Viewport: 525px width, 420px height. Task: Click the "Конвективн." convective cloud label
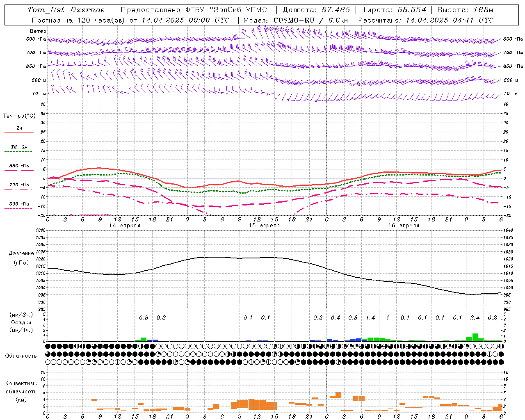pos(21,383)
